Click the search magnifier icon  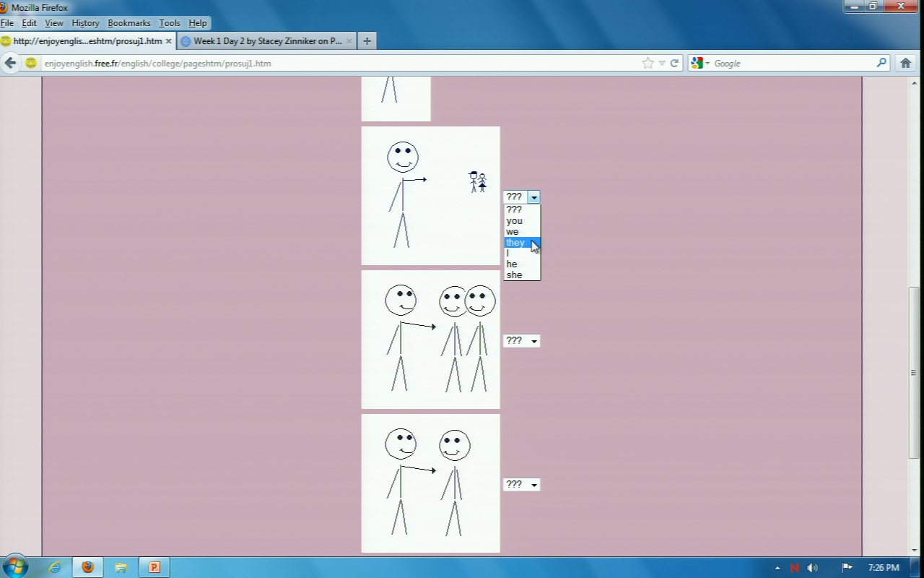click(x=881, y=63)
